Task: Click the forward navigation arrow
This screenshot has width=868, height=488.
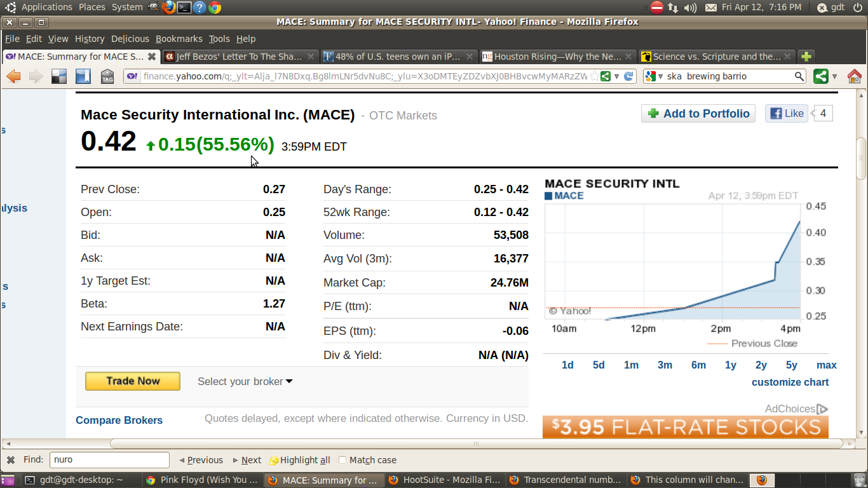Action: [x=36, y=77]
